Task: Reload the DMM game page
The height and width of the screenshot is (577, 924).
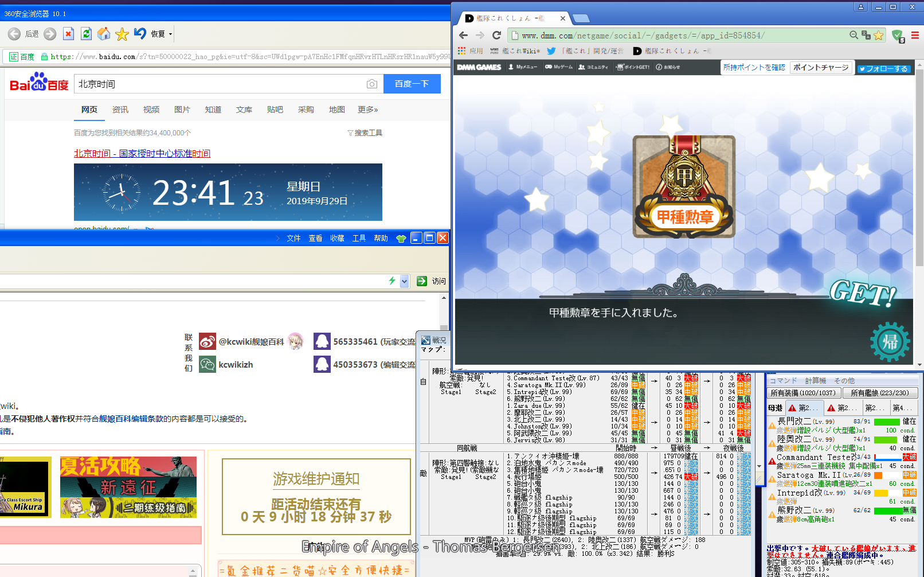Action: click(x=496, y=35)
